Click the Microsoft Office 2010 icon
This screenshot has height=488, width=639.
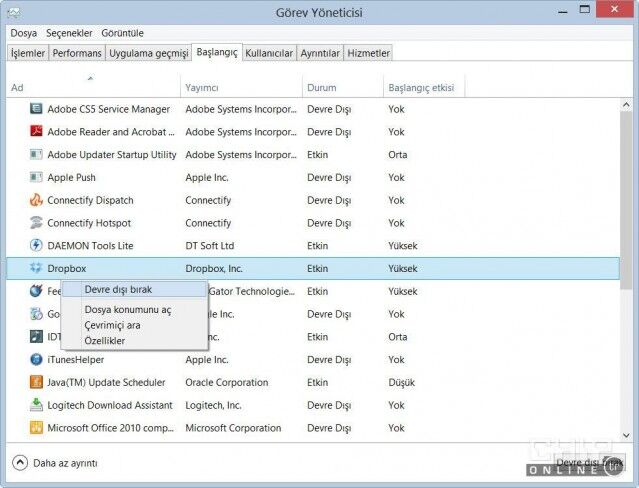[x=37, y=428]
